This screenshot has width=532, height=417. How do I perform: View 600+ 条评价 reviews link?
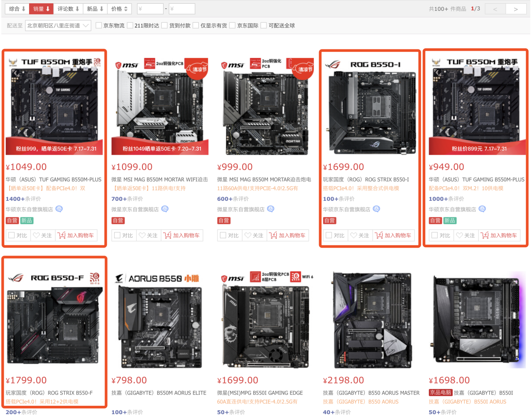click(x=233, y=199)
